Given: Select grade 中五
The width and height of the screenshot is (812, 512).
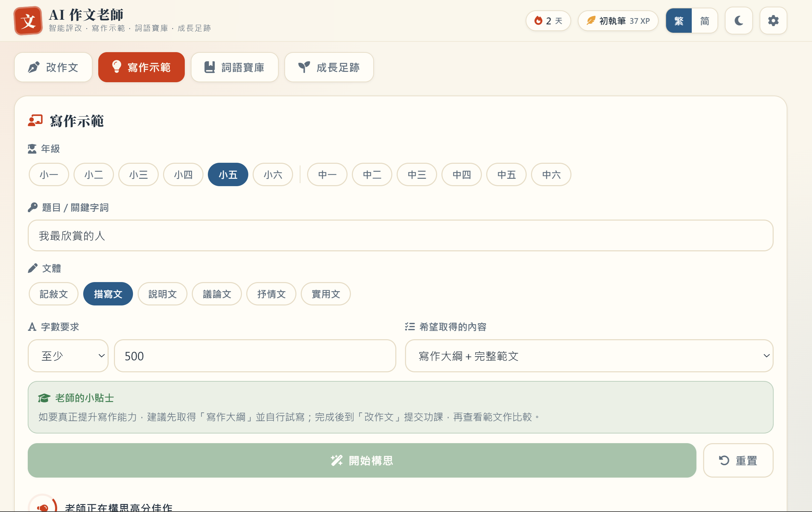Looking at the screenshot, I should pos(507,175).
